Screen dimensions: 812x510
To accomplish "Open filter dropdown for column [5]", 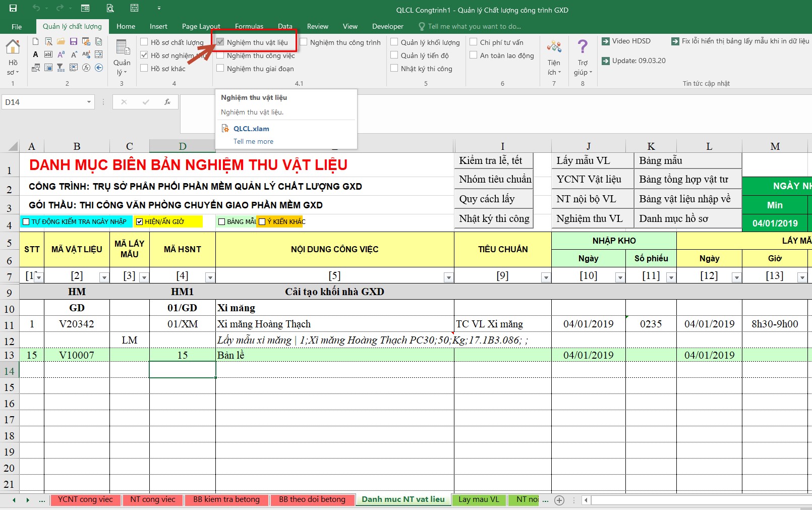I will pyautogui.click(x=448, y=277).
